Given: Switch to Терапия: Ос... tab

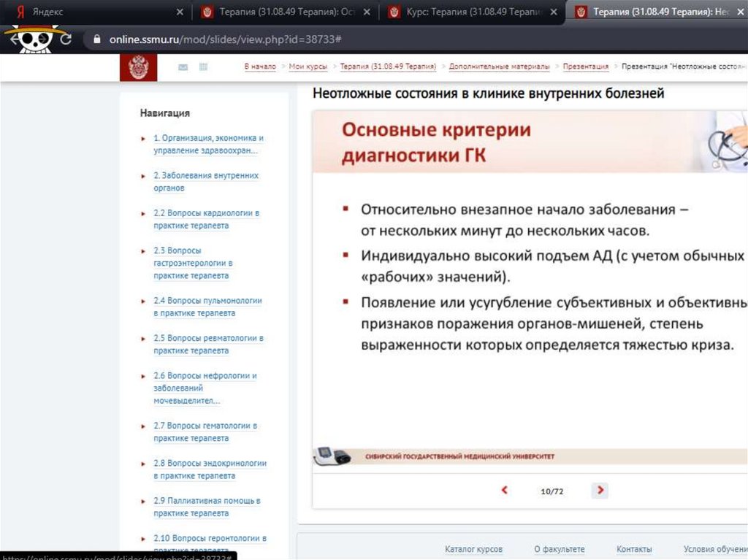Looking at the screenshot, I should pyautogui.click(x=286, y=12).
